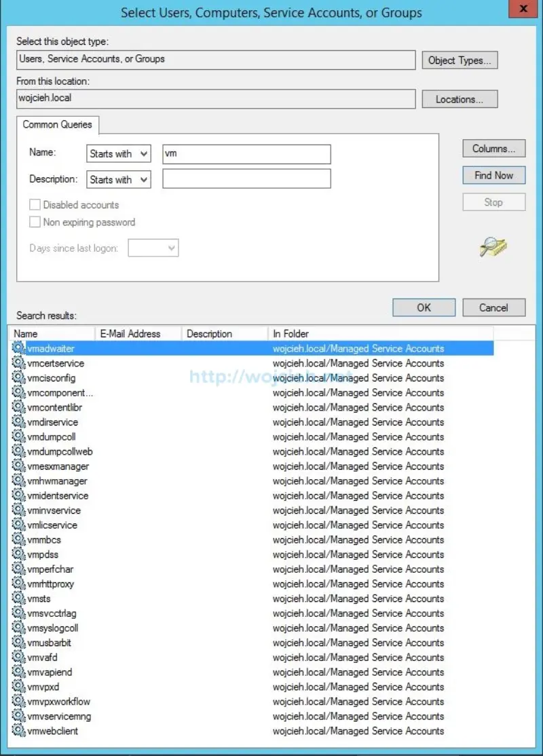Screen dimensions: 543x756
Task: Enable the Non expiring password option
Action: (35, 222)
